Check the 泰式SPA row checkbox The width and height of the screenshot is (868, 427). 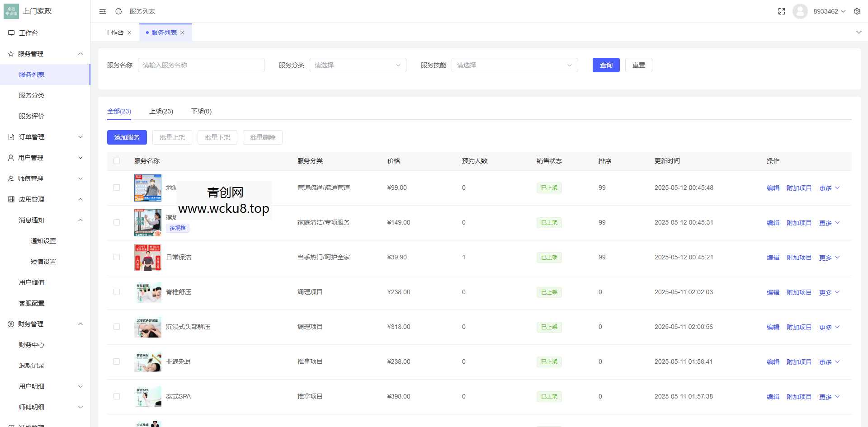[x=117, y=396]
